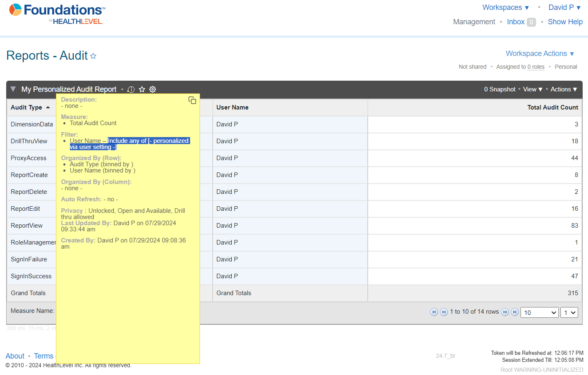588x375 pixels.
Task: Click the Show Help link
Action: [x=565, y=22]
